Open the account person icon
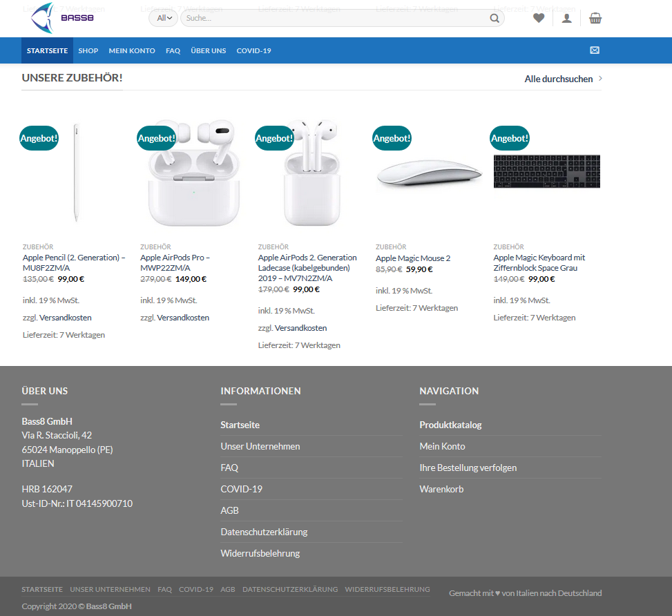 (566, 18)
